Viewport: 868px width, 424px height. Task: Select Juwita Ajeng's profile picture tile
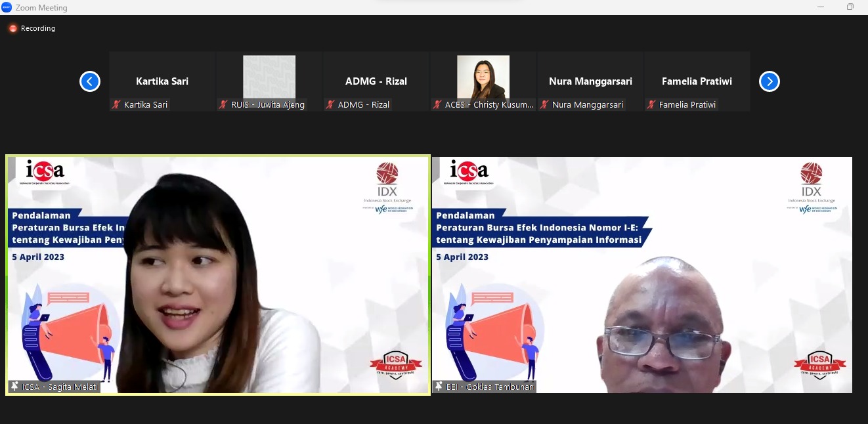[x=269, y=76]
